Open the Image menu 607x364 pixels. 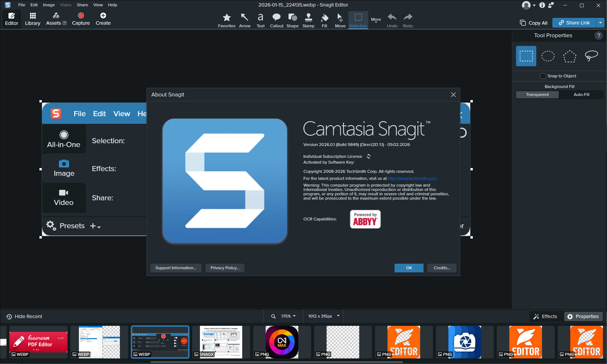click(x=49, y=5)
